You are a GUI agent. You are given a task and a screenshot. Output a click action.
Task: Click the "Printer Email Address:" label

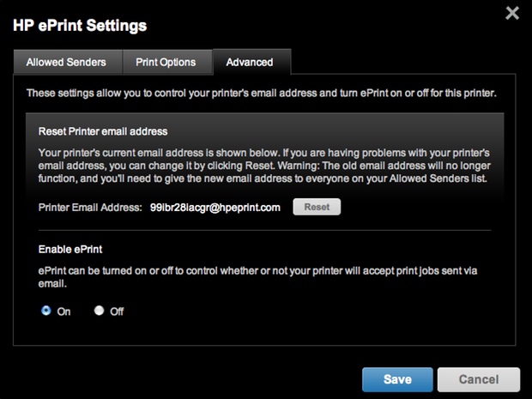click(x=90, y=207)
